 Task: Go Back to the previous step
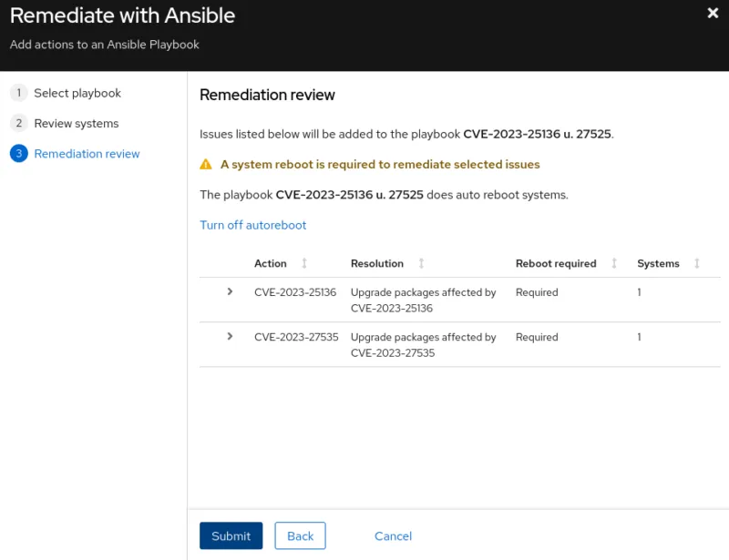[300, 535]
